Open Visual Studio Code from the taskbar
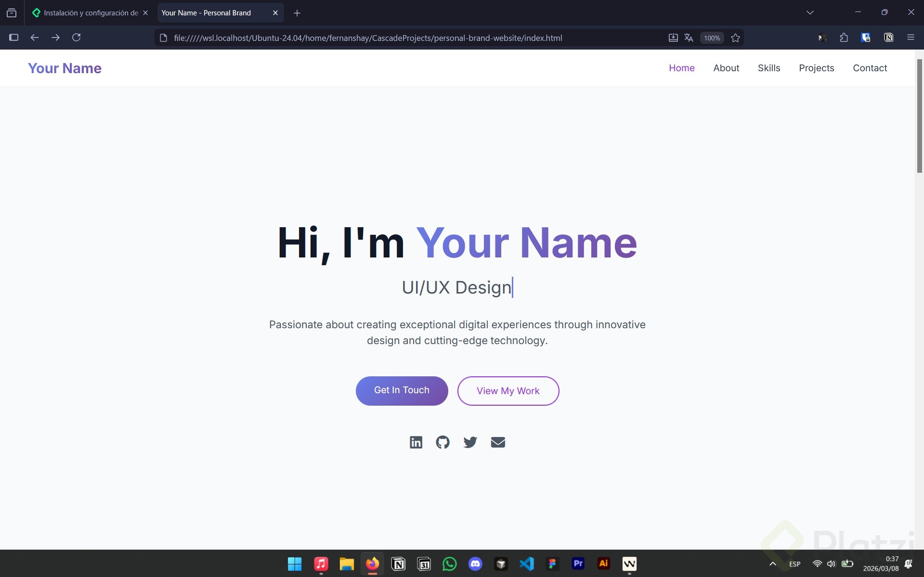This screenshot has height=577, width=924. [527, 564]
